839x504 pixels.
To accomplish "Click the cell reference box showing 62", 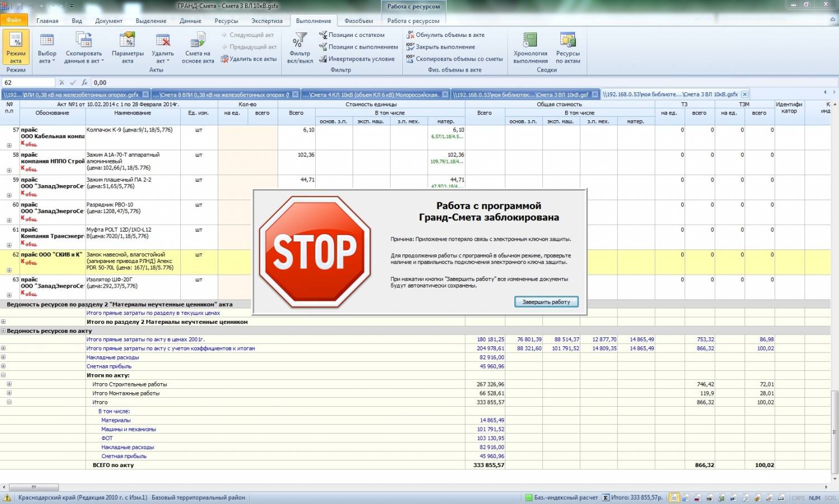I will click(28, 82).
